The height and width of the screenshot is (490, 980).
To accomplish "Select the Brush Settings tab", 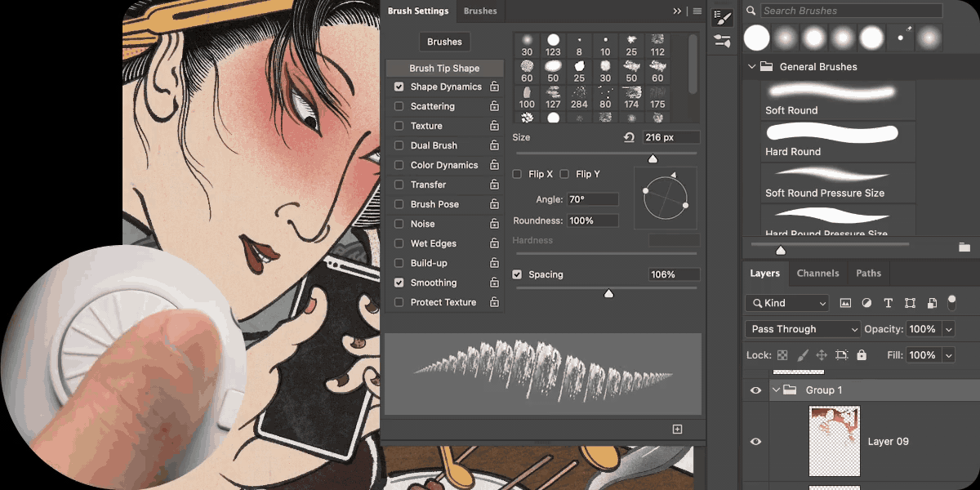I will click(x=418, y=11).
